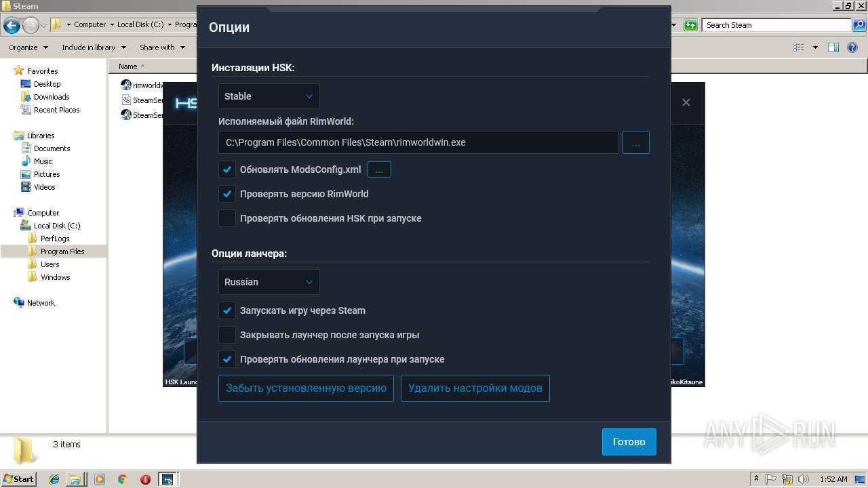Viewport: 868px width, 488px height.
Task: Open Windows Explorer taskbar icon
Action: pos(76,479)
